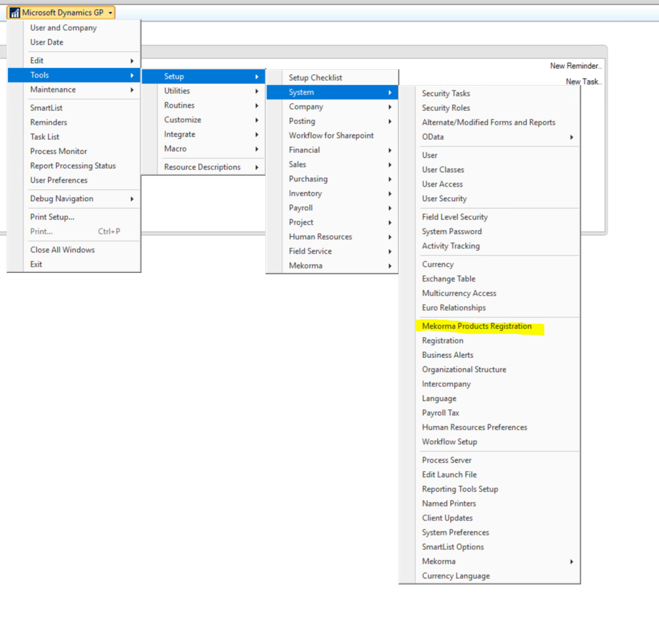
Task: Expand Purchasing setup submenu
Action: click(332, 179)
